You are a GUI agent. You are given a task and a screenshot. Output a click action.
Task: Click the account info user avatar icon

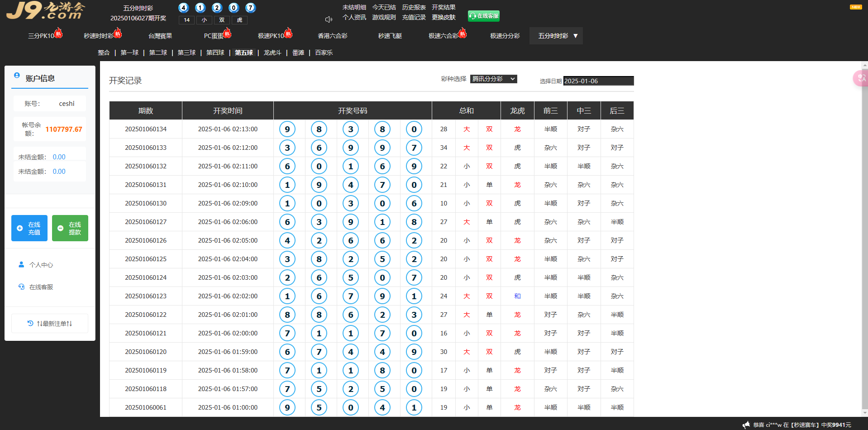coord(17,76)
